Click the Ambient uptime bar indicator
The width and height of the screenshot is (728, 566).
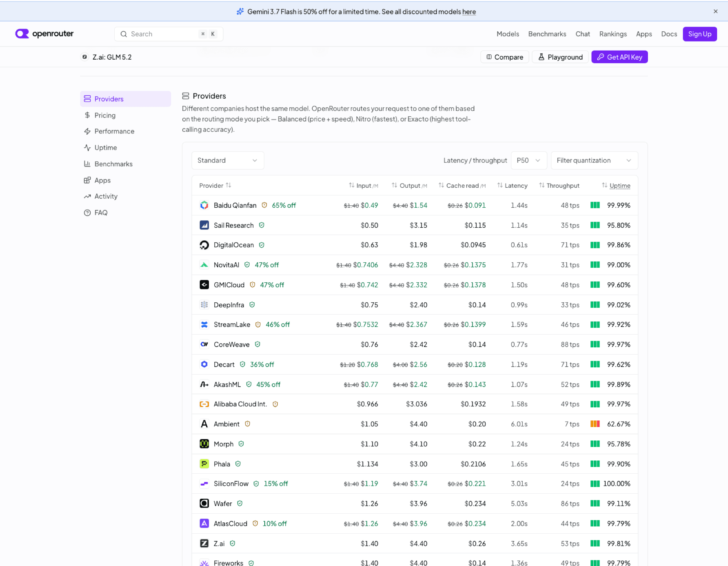tap(595, 424)
